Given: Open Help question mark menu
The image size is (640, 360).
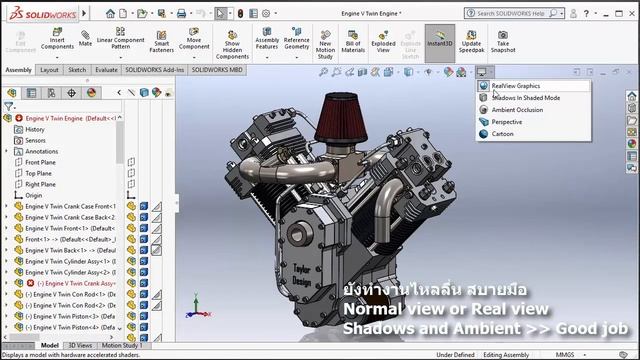Looking at the screenshot, I should tap(586, 13).
